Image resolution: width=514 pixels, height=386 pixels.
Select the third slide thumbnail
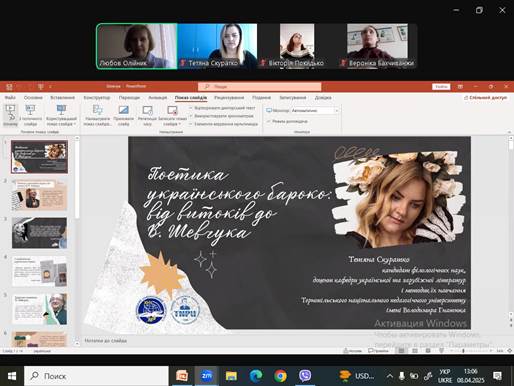coord(39,233)
